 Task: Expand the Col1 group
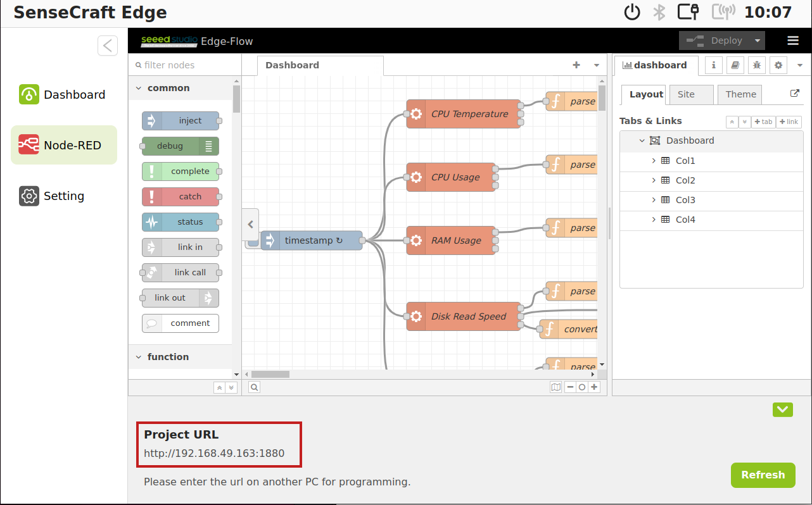coord(654,161)
